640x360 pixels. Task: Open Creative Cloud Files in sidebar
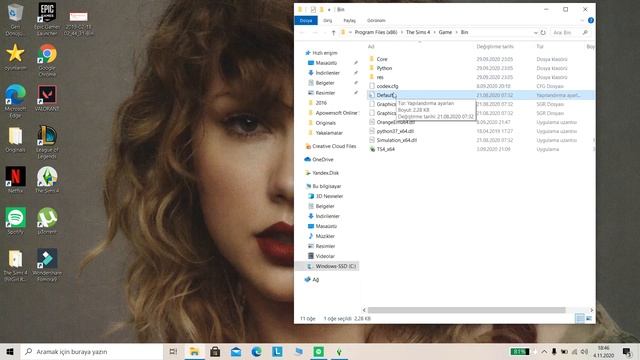click(x=334, y=146)
